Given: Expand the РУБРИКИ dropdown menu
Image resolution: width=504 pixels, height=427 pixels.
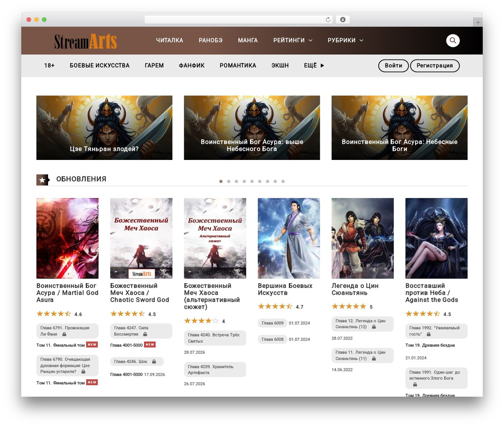Looking at the screenshot, I should [345, 40].
